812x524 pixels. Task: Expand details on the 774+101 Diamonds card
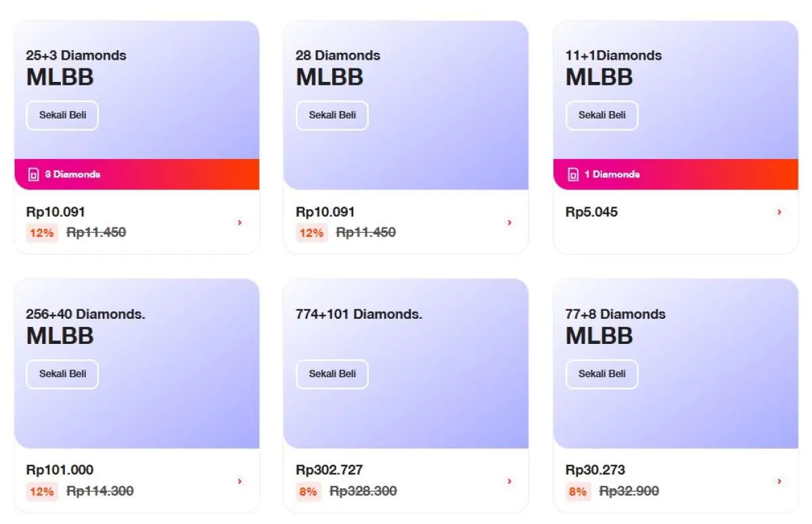(509, 481)
